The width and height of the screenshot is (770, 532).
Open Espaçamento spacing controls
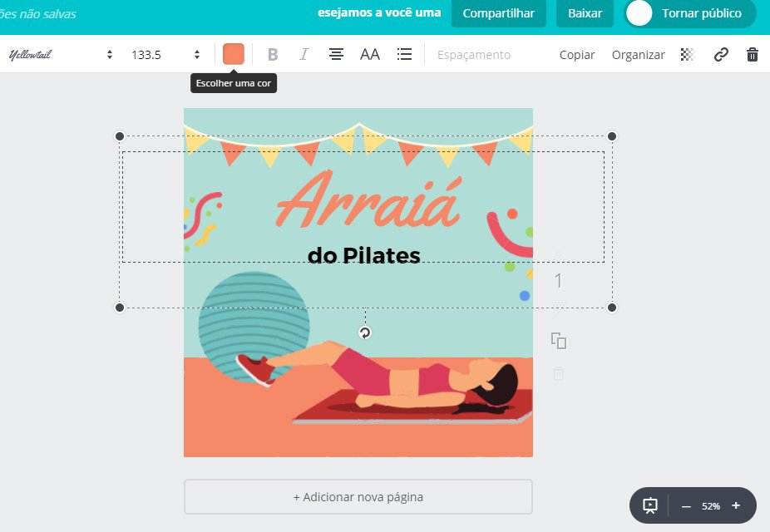474,54
